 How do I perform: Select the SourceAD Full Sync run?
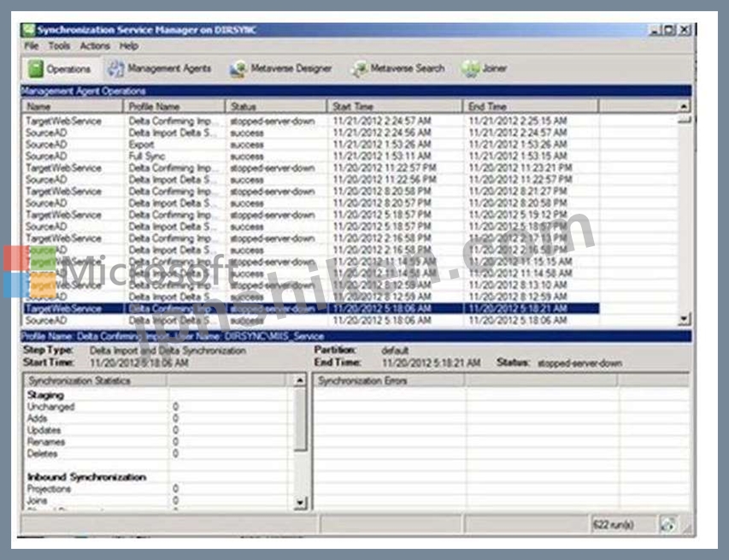click(310, 156)
